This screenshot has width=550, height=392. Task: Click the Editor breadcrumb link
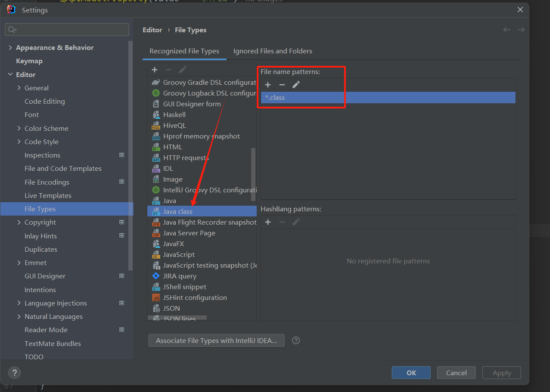pos(152,30)
